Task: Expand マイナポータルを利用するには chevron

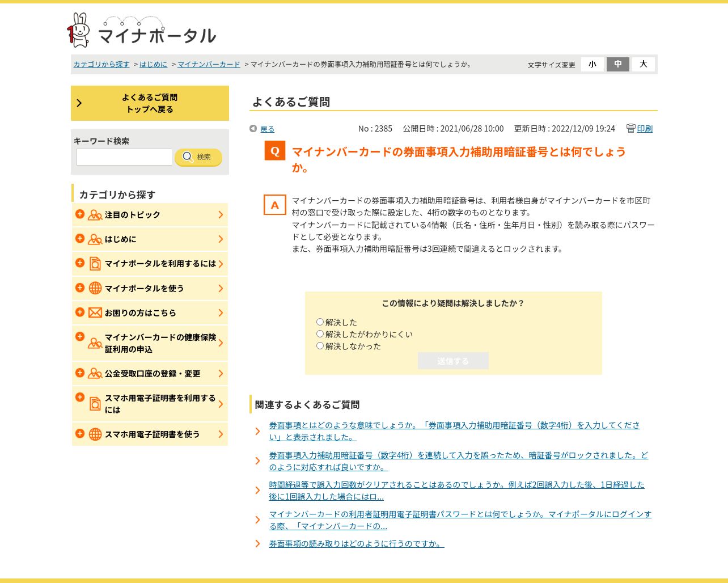Action: 221,264
